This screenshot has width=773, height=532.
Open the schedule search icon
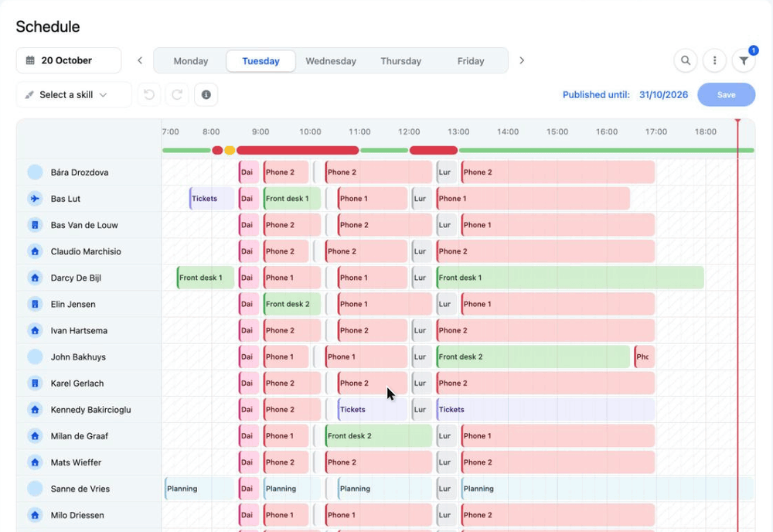[x=685, y=60]
